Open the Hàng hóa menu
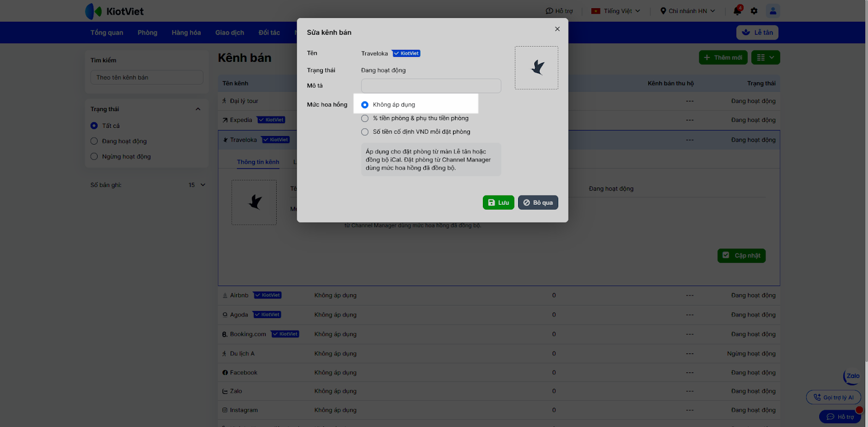This screenshot has width=868, height=427. click(x=186, y=33)
